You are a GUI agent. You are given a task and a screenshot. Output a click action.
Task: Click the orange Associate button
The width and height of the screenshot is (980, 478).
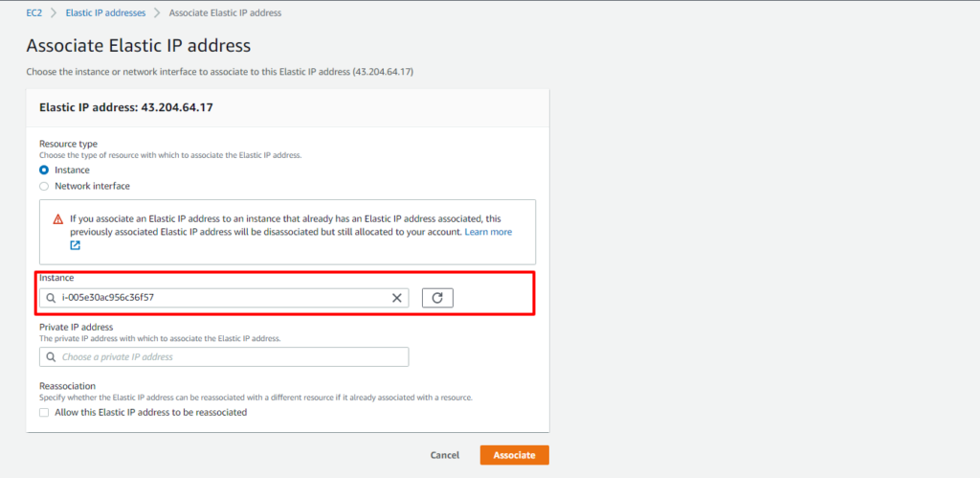pos(514,455)
